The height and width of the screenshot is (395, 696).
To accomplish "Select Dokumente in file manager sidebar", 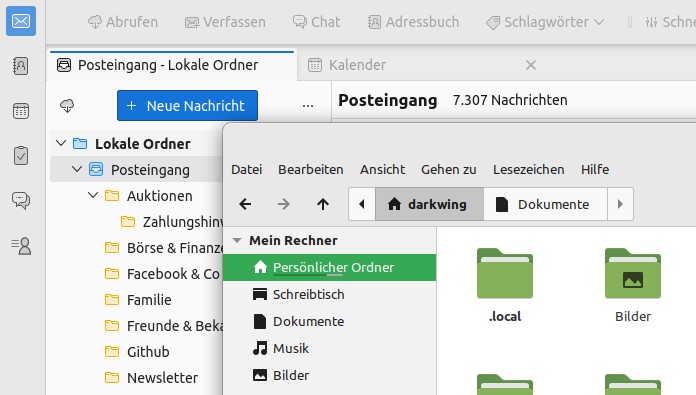I will [x=329, y=321].
